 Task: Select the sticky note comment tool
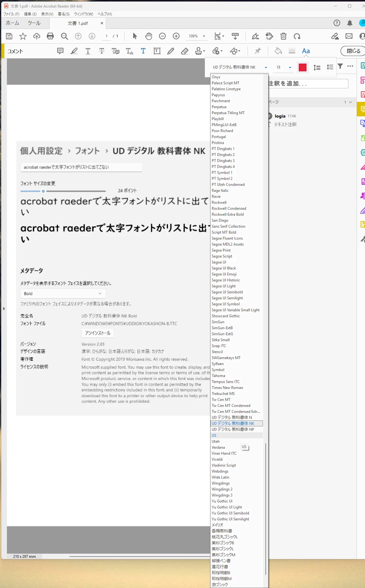pos(60,51)
